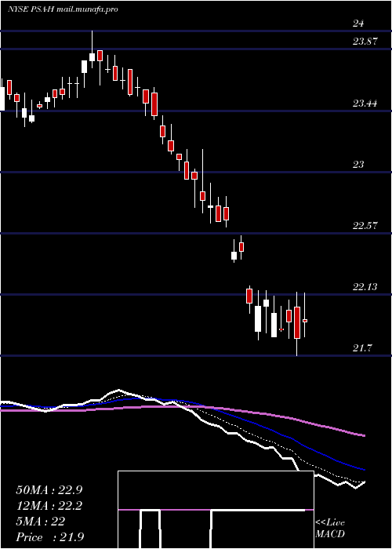This screenshot has height=549, width=392.
Task: Click the 23 price level label
Action: coord(358,164)
